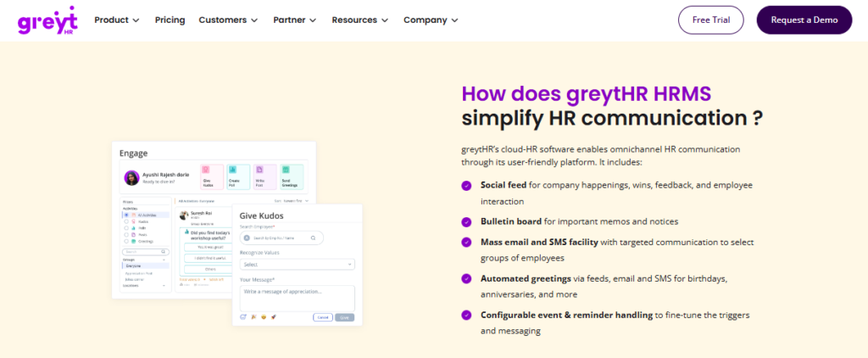Screen dimensions: 868x358
Task: Click the Request a Demo button
Action: coord(804,20)
